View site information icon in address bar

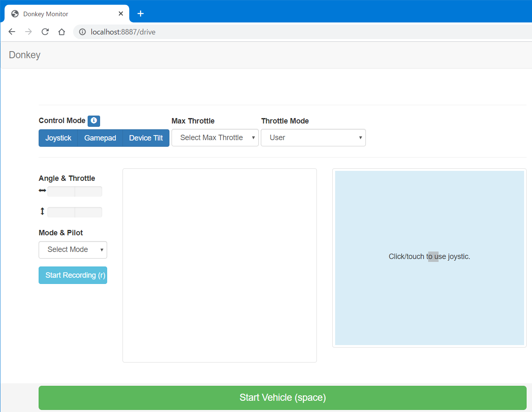tap(82, 32)
